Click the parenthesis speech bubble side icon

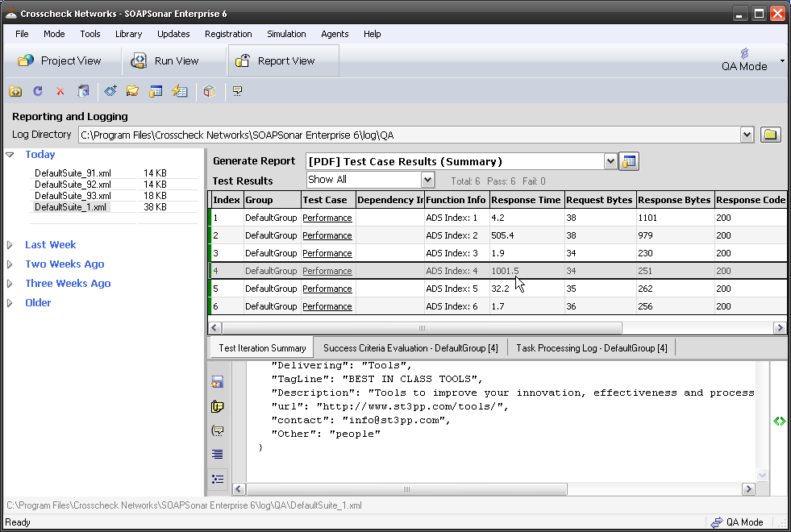218,430
